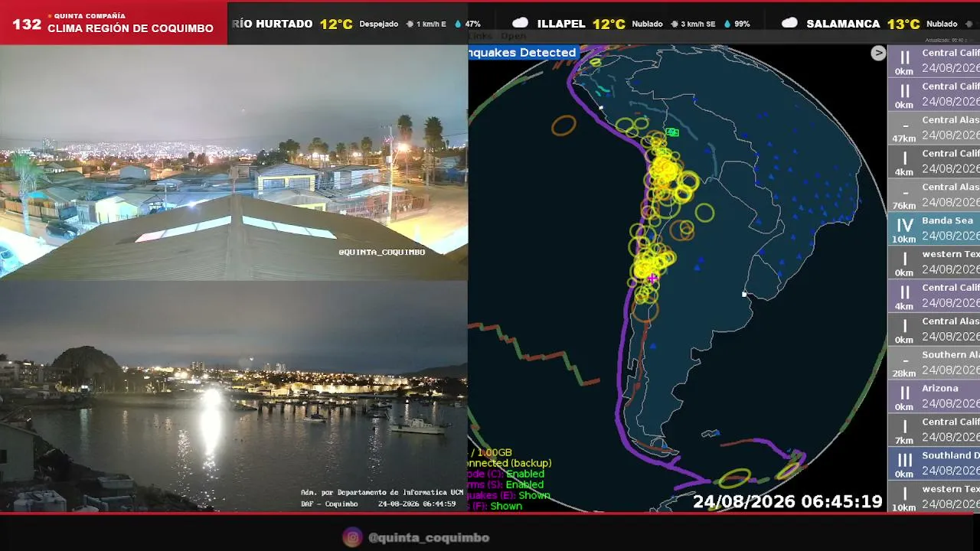Image resolution: width=980 pixels, height=551 pixels.
Task: Click the (C): Enabled status line
Action: point(506,474)
